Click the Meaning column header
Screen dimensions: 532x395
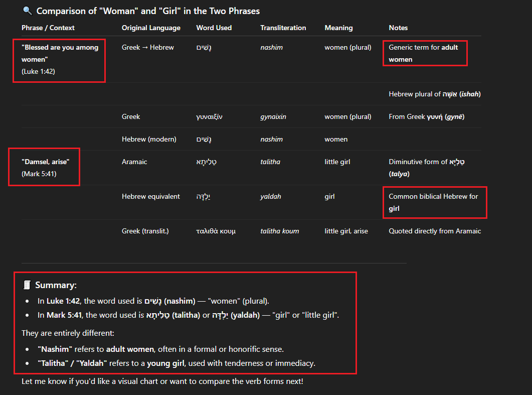coord(338,28)
